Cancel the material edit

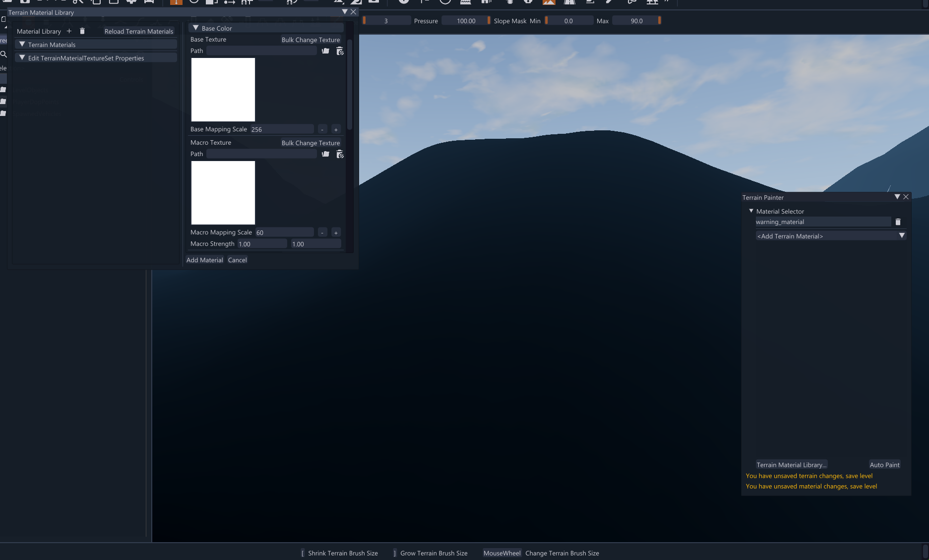click(x=238, y=260)
